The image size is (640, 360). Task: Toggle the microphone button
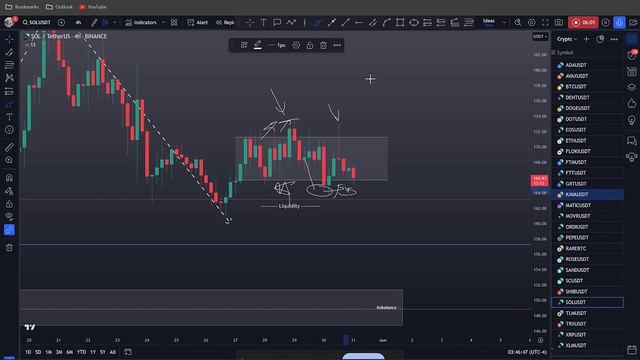[x=619, y=22]
